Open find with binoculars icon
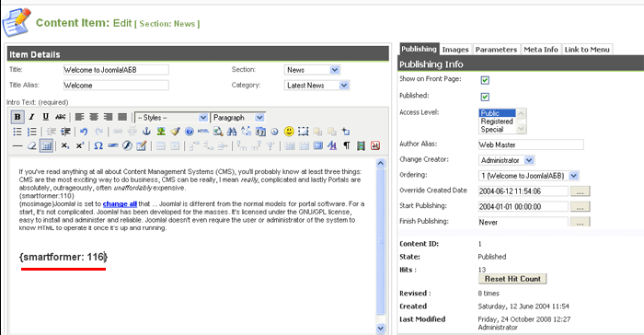 pos(232,132)
